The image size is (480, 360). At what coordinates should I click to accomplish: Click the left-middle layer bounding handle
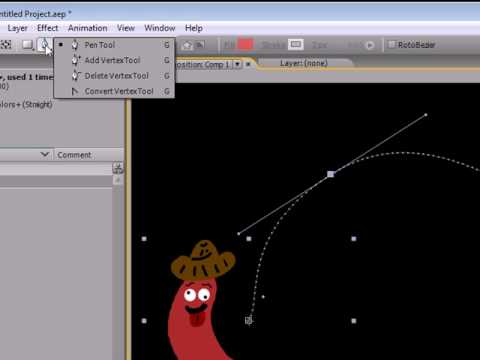point(144,321)
